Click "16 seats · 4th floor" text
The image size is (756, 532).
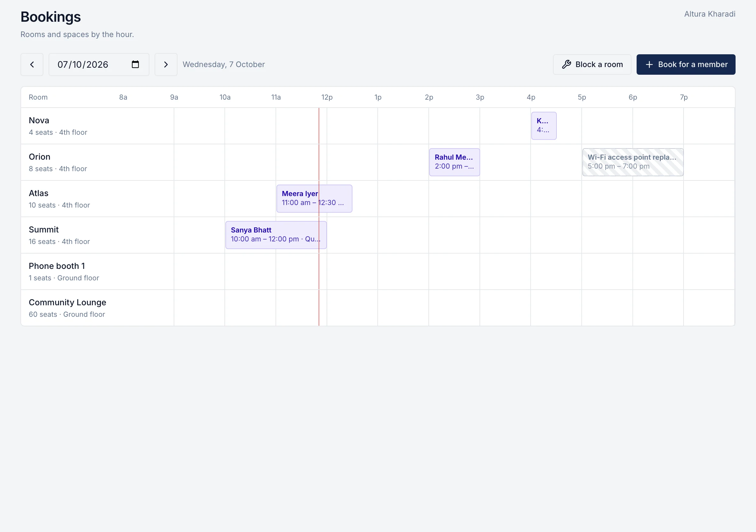59,242
